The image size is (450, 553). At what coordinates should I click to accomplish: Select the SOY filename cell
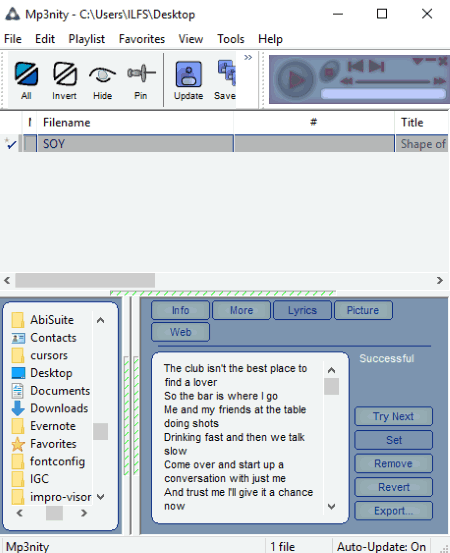click(x=135, y=144)
